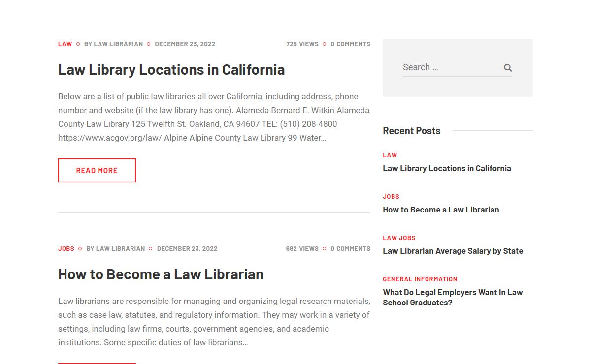Click the excerpt starting 'Law librarians are responsible for managing'

214,322
